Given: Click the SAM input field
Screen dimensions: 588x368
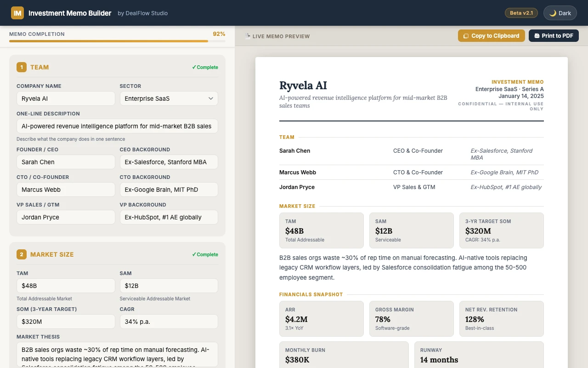Looking at the screenshot, I should (169, 286).
